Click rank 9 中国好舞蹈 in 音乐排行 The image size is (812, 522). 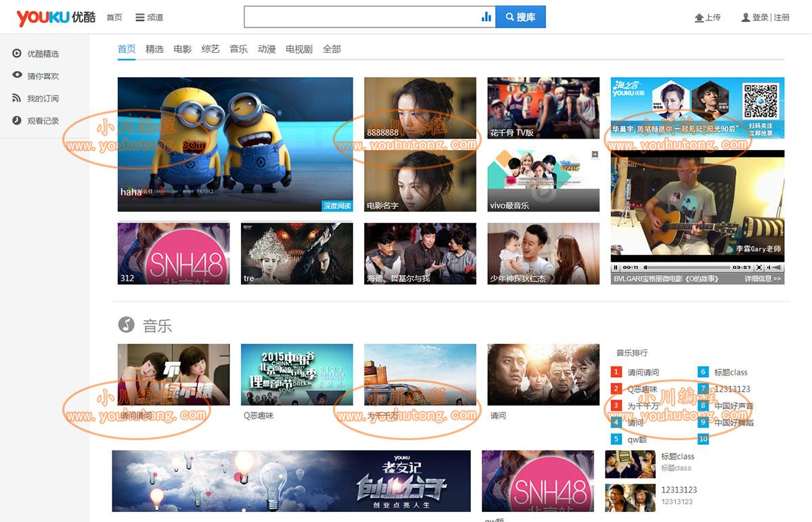[x=734, y=423]
